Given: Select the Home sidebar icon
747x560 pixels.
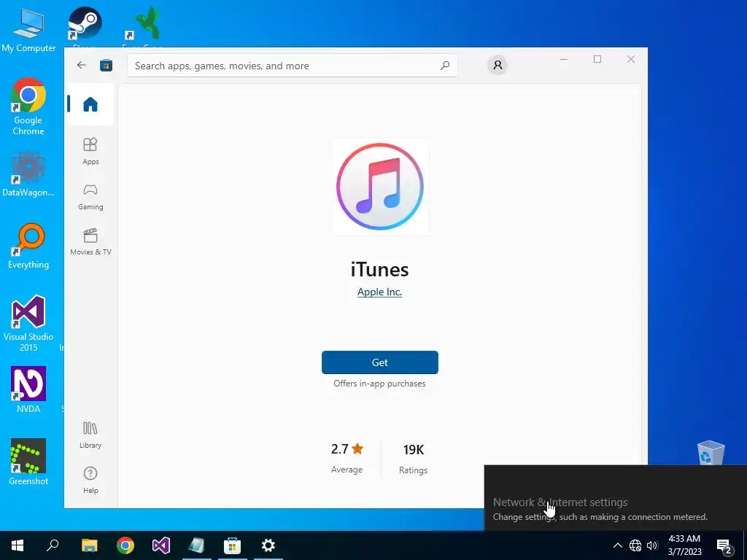Looking at the screenshot, I should pyautogui.click(x=90, y=104).
